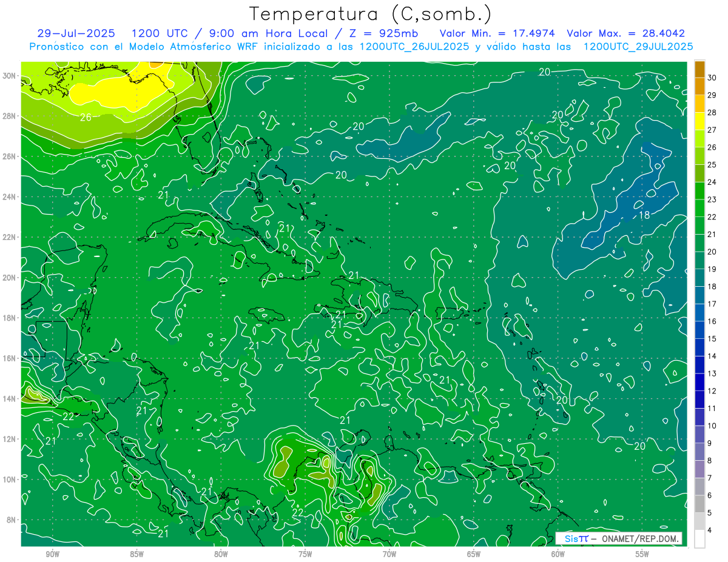Click the '60W' longitude axis label
Screen dimensions: 728x562
(x=558, y=554)
